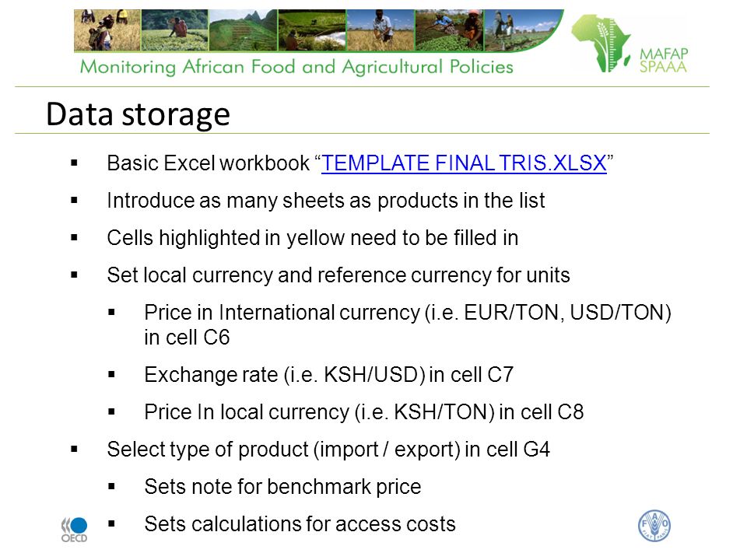Click the Set local currency and reference currency line

coord(338,275)
